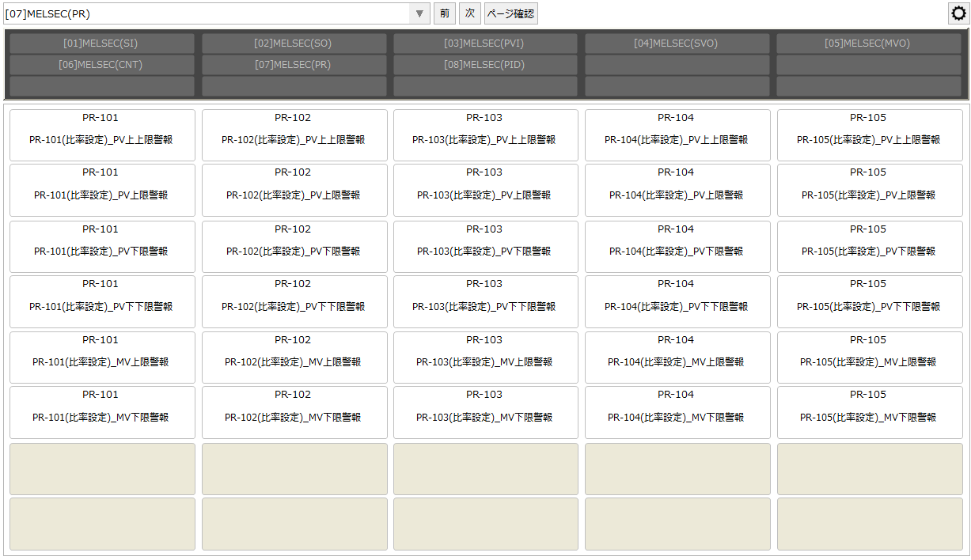Click the 次 (next) page button
This screenshot has height=560, width=971.
point(470,13)
